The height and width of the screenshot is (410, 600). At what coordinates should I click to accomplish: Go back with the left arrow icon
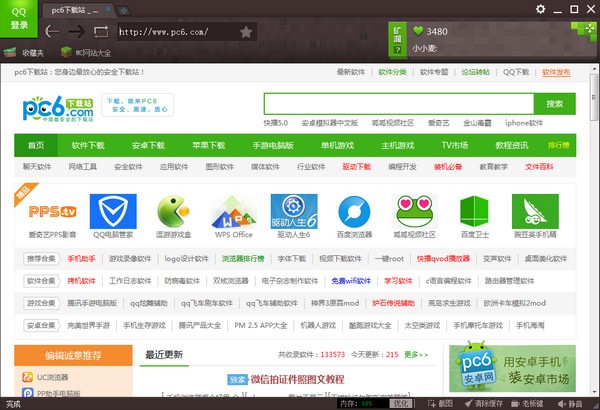coord(52,32)
